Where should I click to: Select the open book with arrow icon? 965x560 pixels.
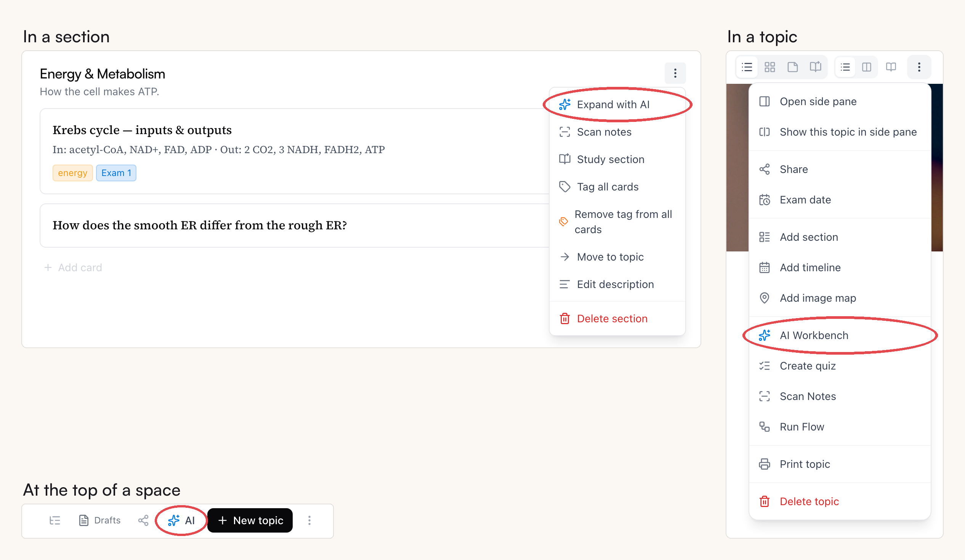click(x=816, y=67)
